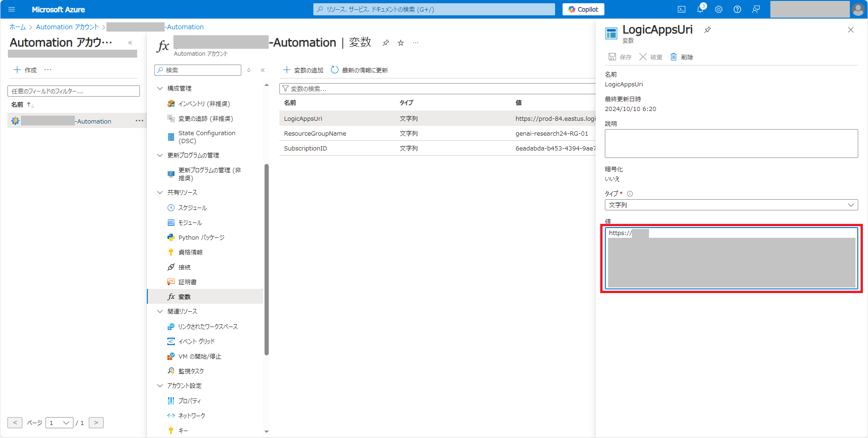Open モジュール in the sidebar
The image size is (868, 438).
tap(190, 222)
